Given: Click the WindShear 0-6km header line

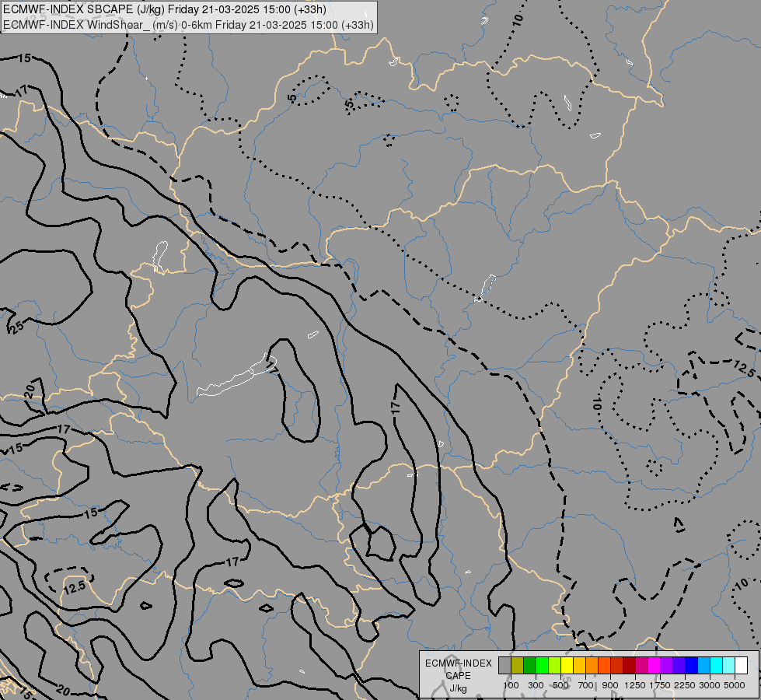Looking at the screenshot, I should pyautogui.click(x=189, y=24).
